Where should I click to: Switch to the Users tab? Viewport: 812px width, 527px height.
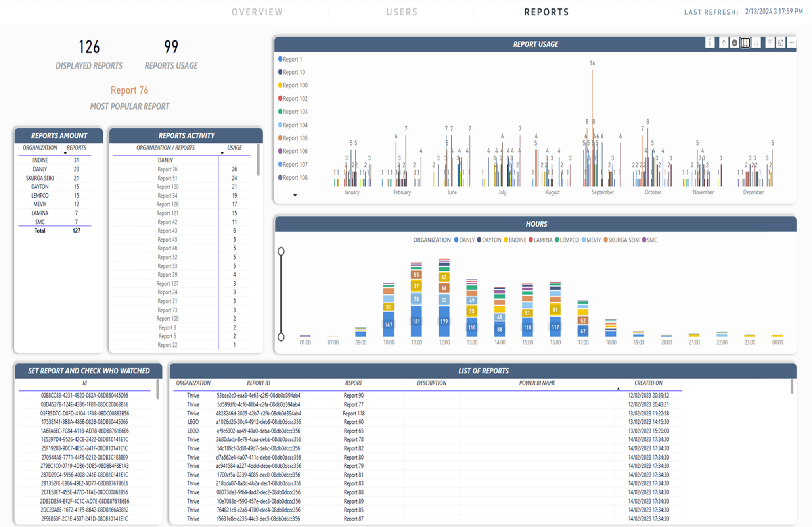point(402,12)
